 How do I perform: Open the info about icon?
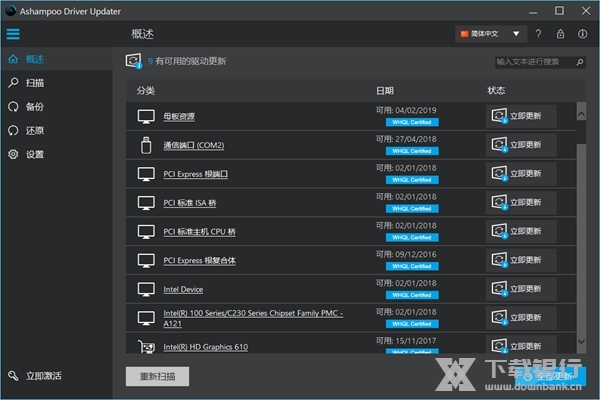pyautogui.click(x=582, y=34)
